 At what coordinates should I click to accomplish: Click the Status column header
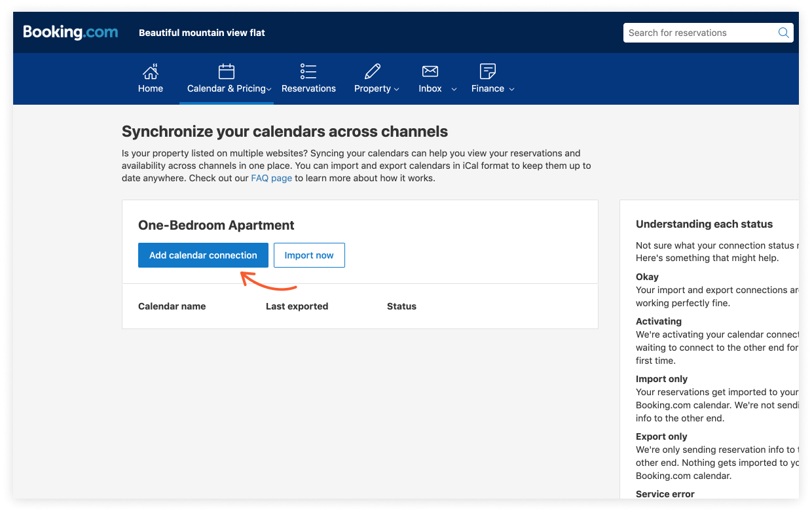click(x=401, y=306)
